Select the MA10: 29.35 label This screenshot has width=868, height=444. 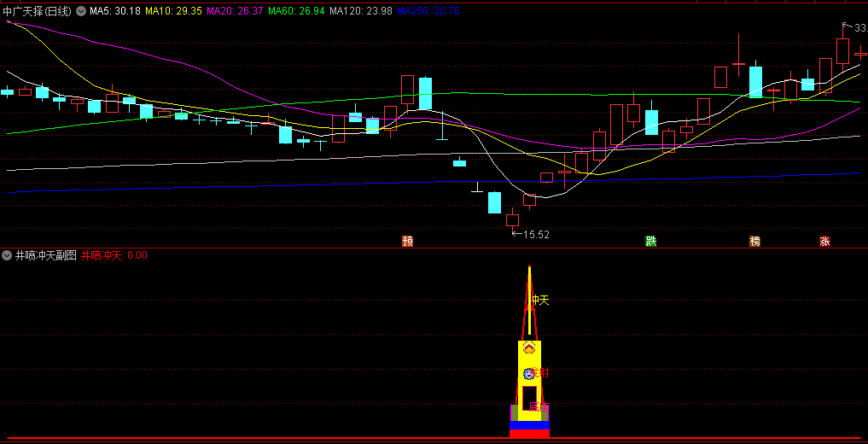(172, 11)
